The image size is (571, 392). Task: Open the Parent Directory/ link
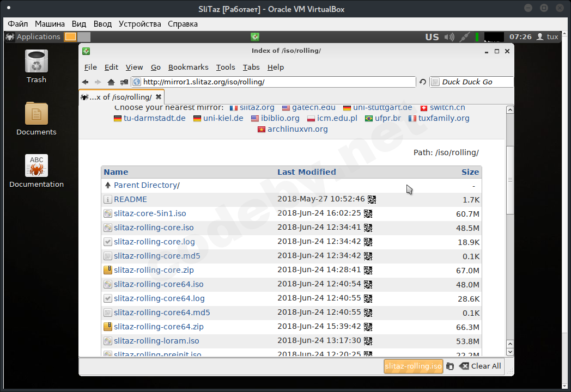(147, 185)
